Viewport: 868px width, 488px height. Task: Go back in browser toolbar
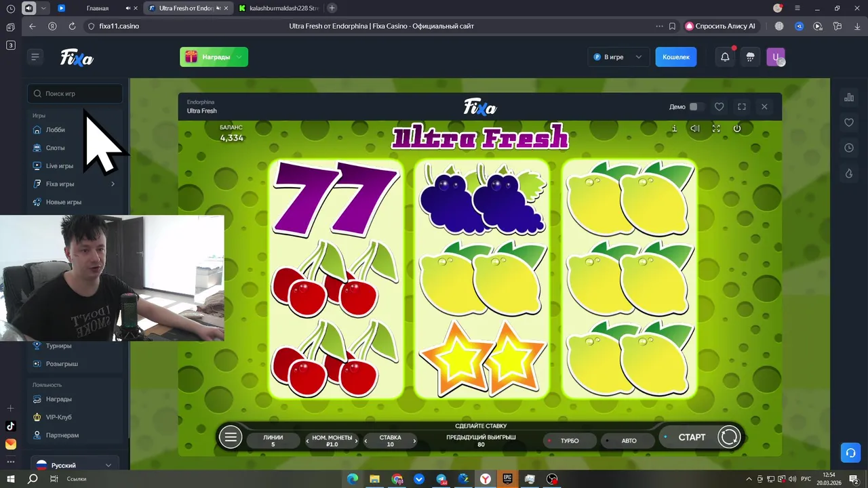coord(32,26)
